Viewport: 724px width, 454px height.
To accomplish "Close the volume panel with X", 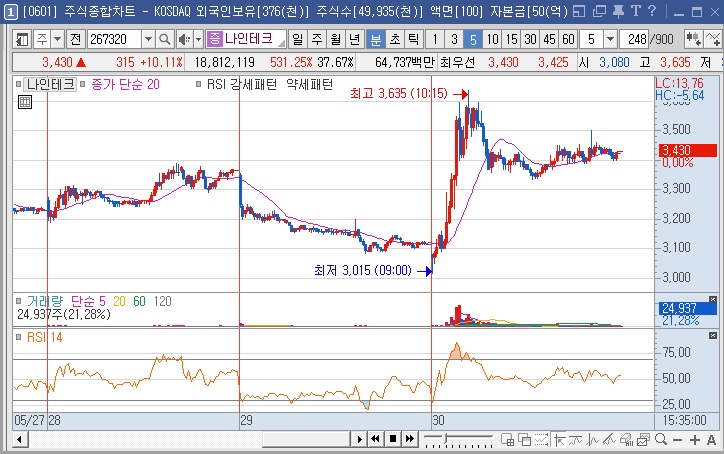I will pos(713,299).
